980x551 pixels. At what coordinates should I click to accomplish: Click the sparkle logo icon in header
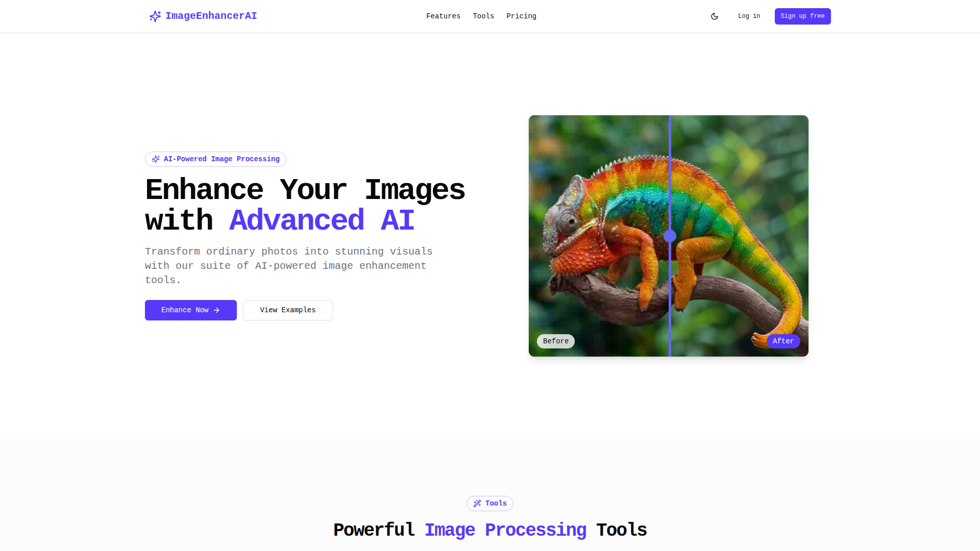155,16
